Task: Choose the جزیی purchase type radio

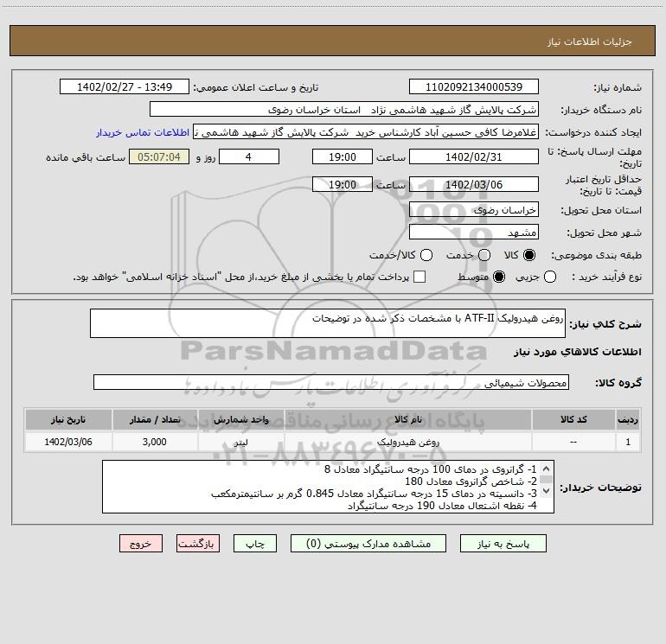Action: 549,277
